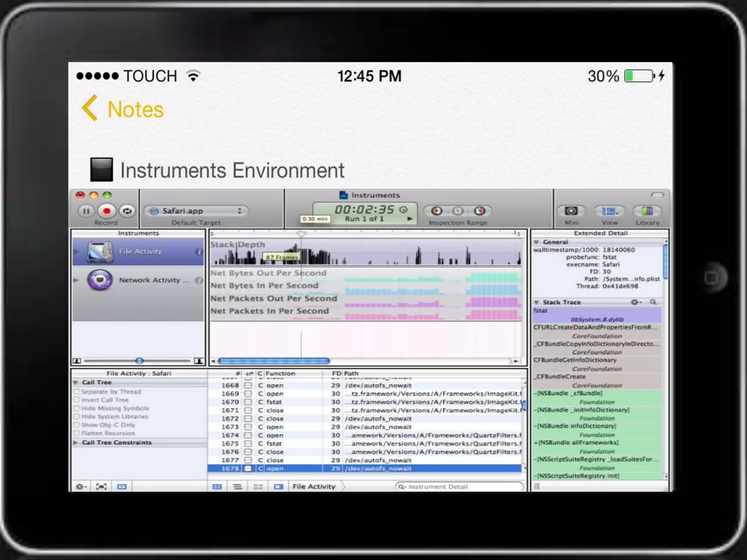
Task: Click the red Record button
Action: pos(106,211)
